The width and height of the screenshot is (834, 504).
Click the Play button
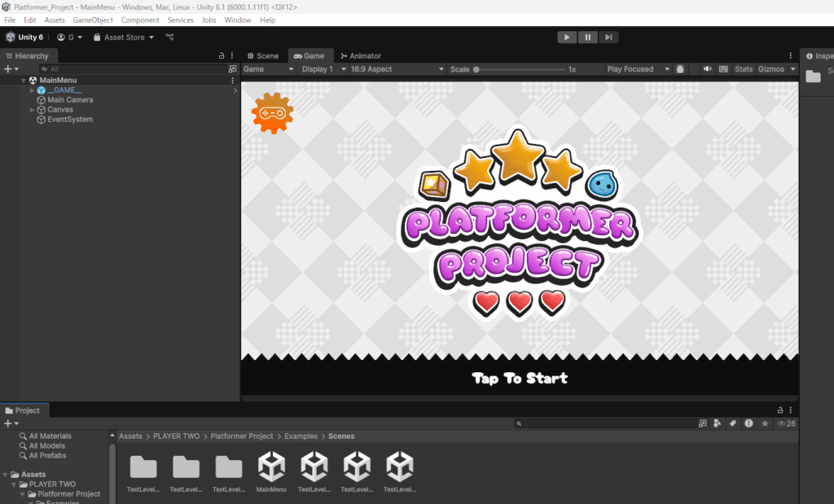(x=567, y=37)
